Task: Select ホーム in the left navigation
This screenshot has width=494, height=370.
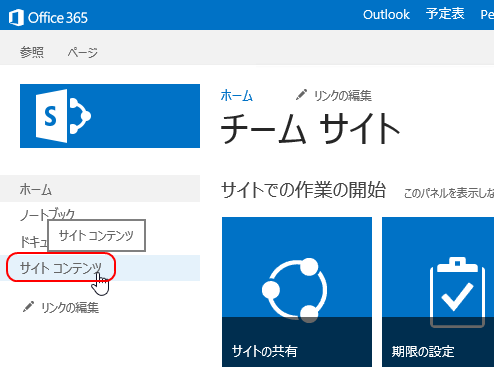Action: coord(100,189)
